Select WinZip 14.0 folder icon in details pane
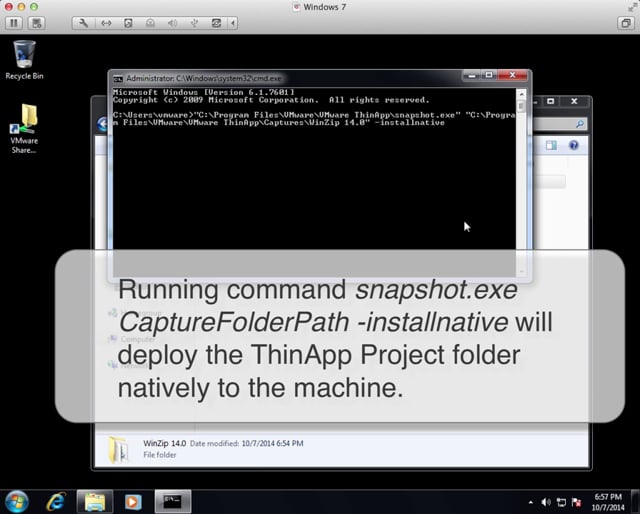The height and width of the screenshot is (514, 640). pos(118,449)
